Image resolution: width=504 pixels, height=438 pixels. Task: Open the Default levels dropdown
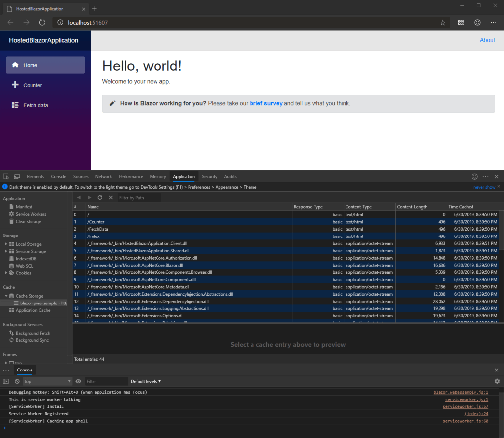click(x=146, y=381)
